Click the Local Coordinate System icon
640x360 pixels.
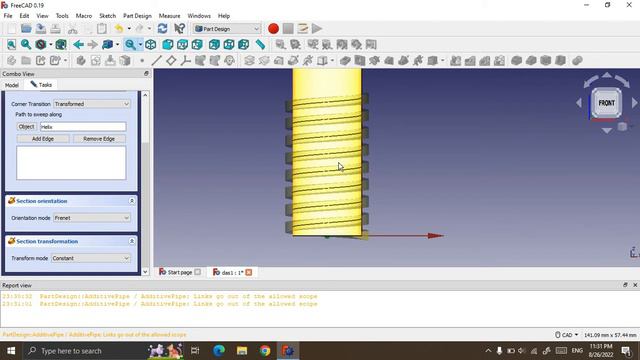point(186,61)
